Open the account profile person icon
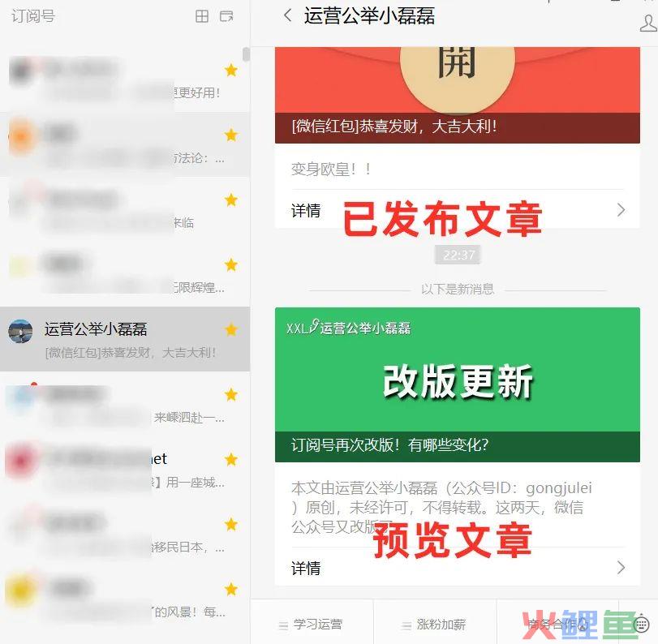 (x=649, y=23)
